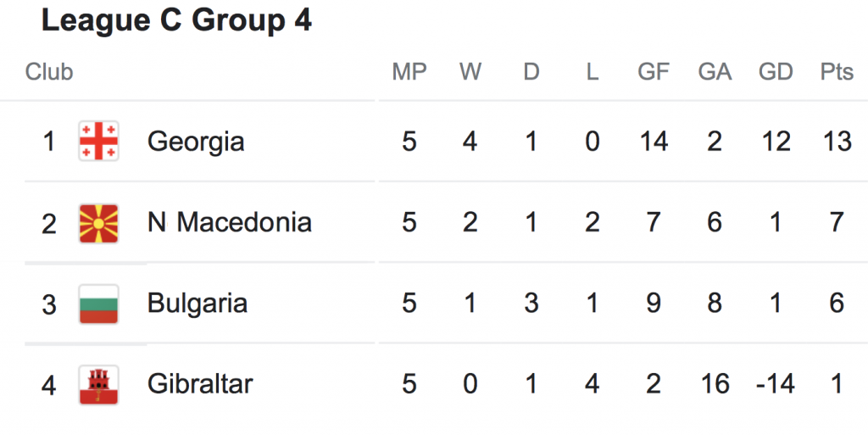Open the N Macedonia team link

coord(229,222)
